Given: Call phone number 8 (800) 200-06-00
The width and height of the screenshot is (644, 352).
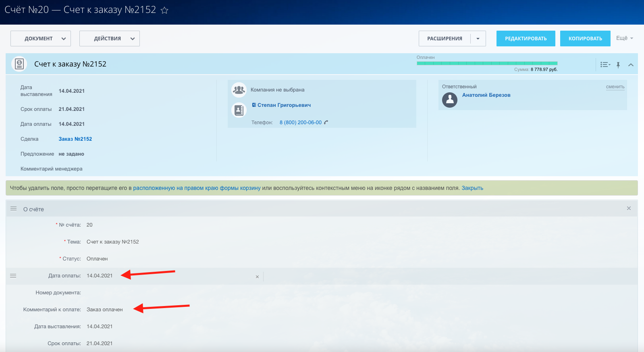Looking at the screenshot, I should [301, 123].
